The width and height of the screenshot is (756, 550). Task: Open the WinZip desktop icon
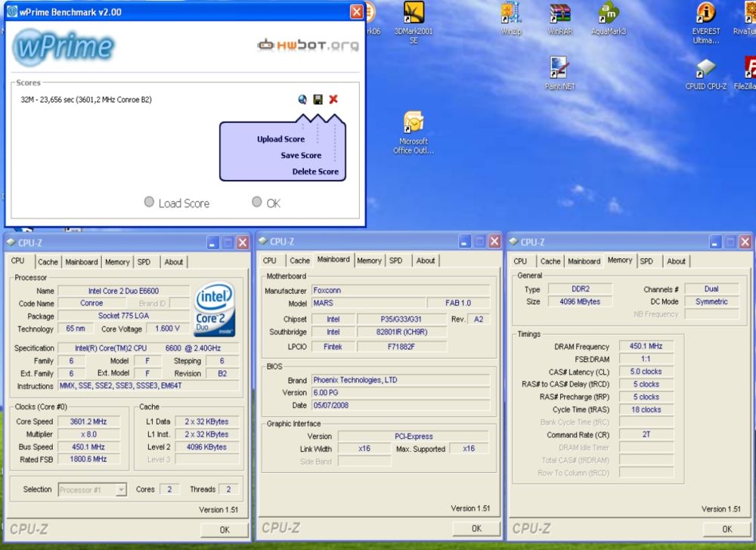510,19
